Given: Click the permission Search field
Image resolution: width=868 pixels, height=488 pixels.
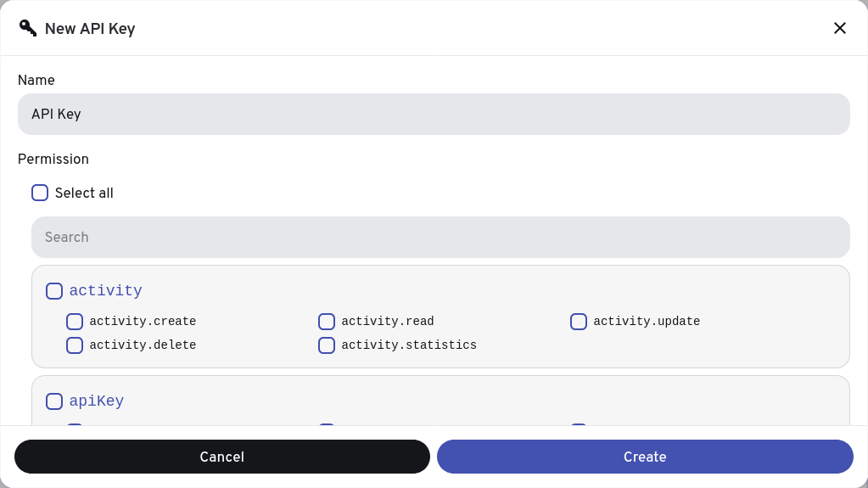Looking at the screenshot, I should click(x=440, y=237).
